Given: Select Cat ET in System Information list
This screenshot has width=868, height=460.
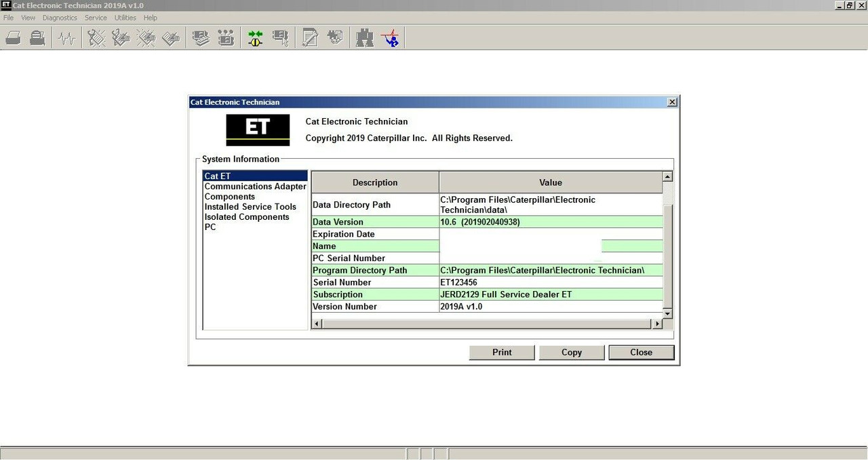Looking at the screenshot, I should pyautogui.click(x=255, y=176).
